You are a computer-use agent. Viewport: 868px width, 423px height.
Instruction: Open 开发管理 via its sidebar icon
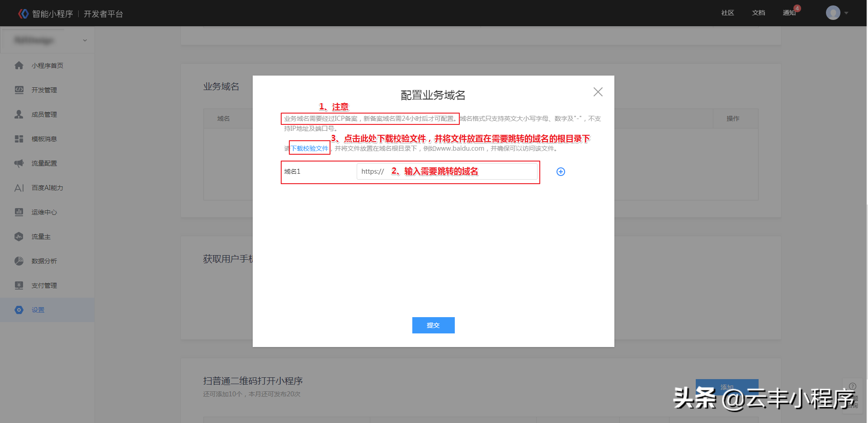19,90
